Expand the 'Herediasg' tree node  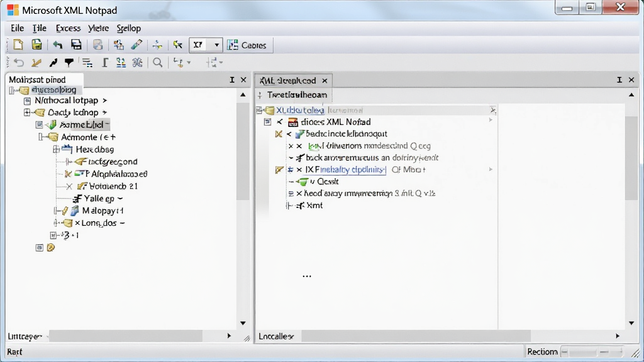(x=56, y=150)
